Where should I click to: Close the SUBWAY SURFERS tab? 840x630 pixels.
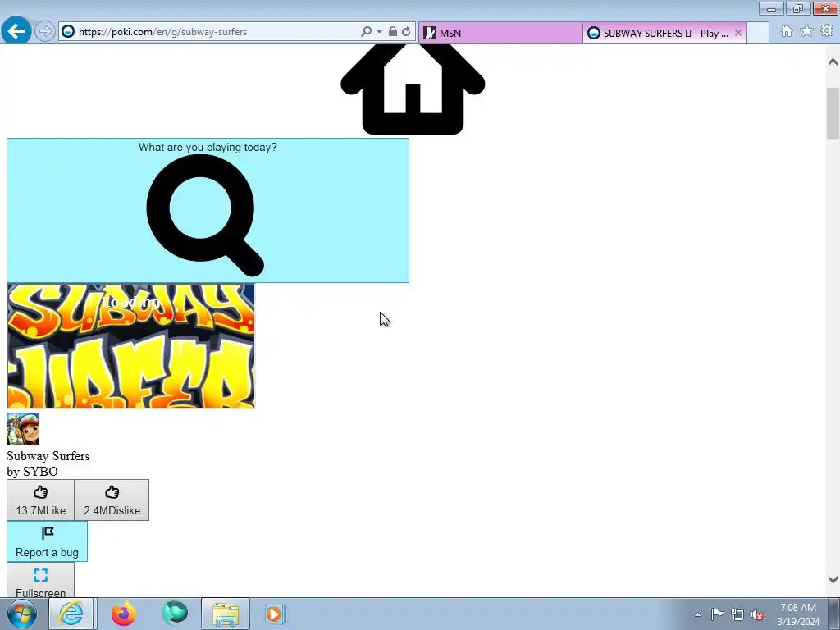pos(738,33)
